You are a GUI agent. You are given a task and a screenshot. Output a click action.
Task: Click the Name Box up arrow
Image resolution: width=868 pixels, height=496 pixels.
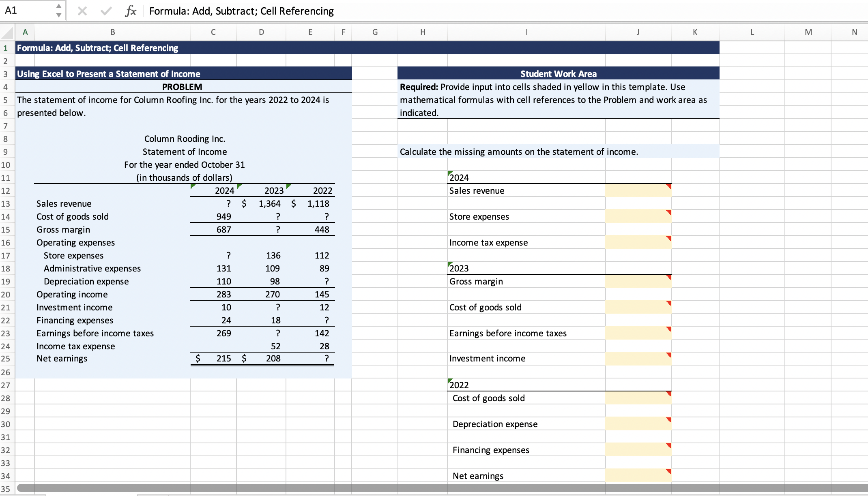pyautogui.click(x=59, y=6)
